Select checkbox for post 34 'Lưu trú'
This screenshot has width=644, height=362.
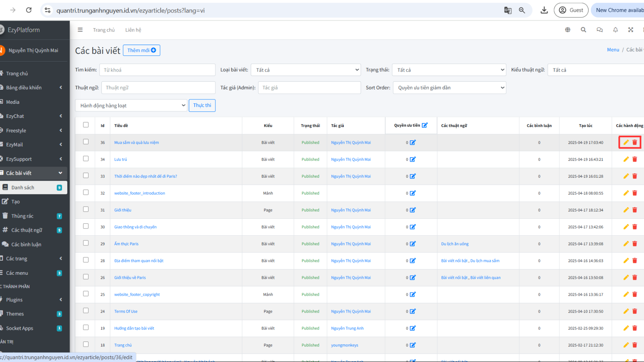tap(86, 158)
